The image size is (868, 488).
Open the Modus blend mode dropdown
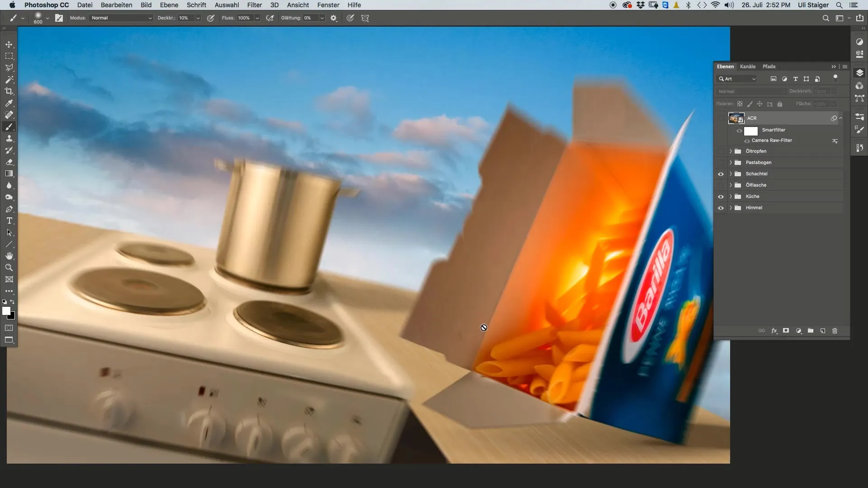(121, 18)
